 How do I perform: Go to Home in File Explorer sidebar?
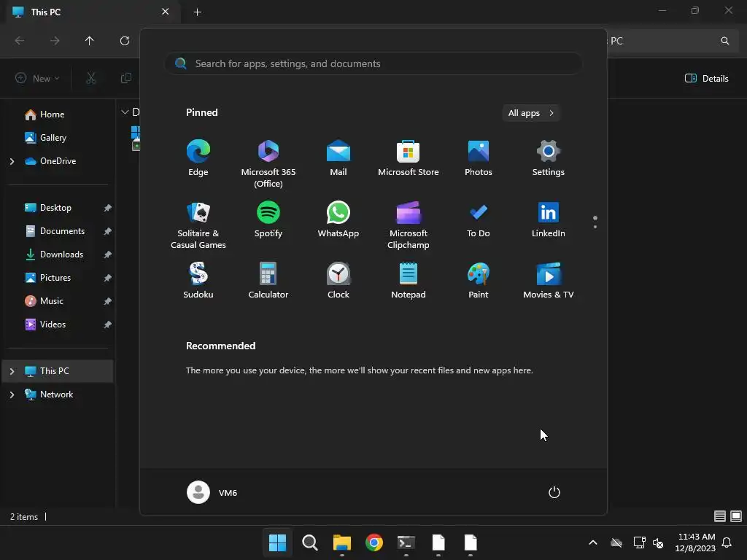pyautogui.click(x=52, y=114)
